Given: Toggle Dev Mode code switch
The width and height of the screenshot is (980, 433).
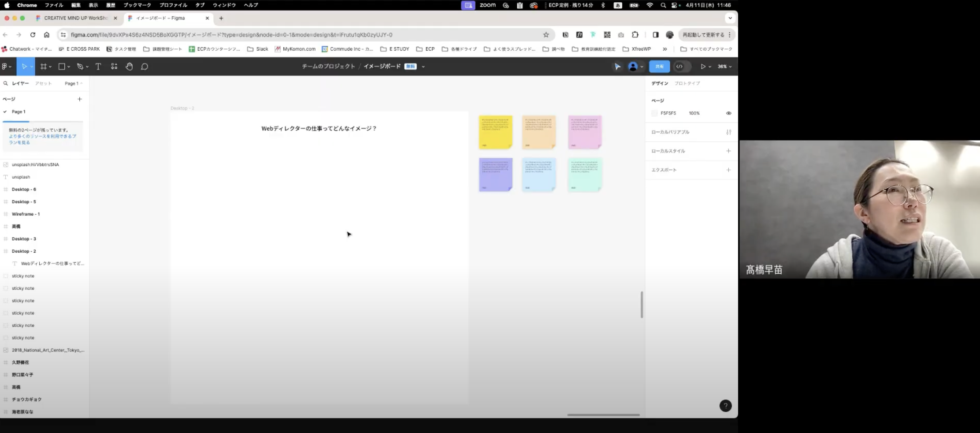Looking at the screenshot, I should click(680, 67).
